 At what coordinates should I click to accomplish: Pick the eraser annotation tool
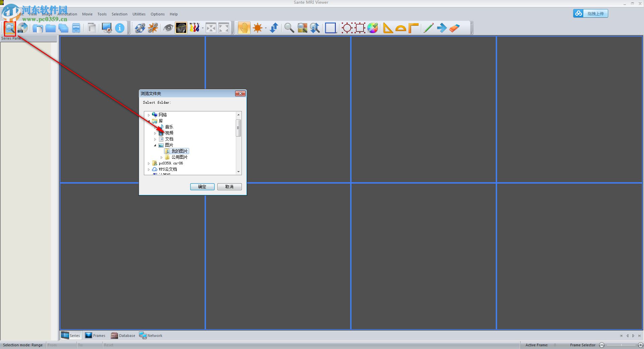tap(454, 28)
